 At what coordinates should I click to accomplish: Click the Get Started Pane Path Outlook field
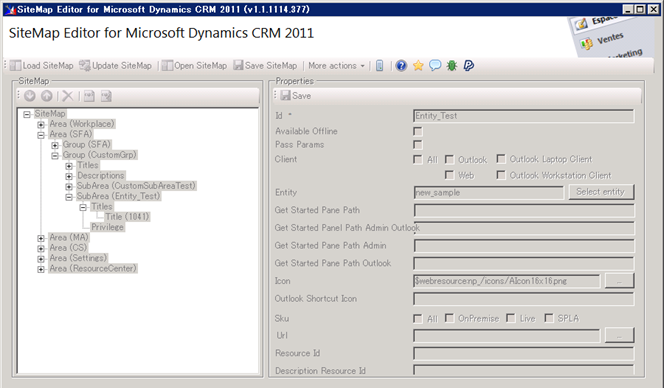point(524,264)
